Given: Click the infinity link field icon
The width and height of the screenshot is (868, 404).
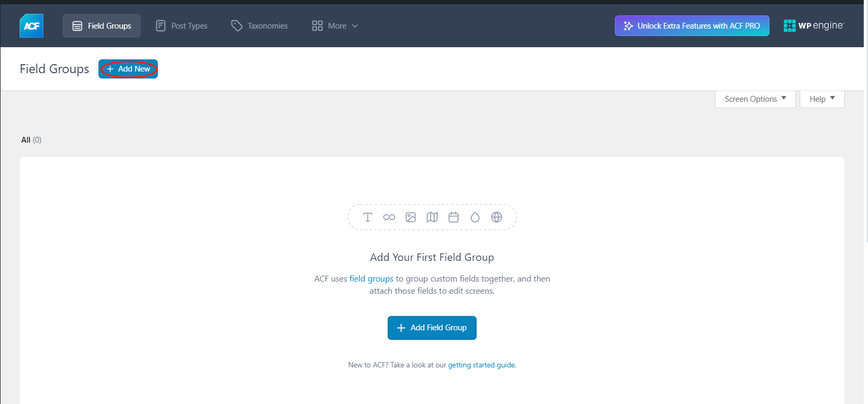Looking at the screenshot, I should tap(389, 217).
